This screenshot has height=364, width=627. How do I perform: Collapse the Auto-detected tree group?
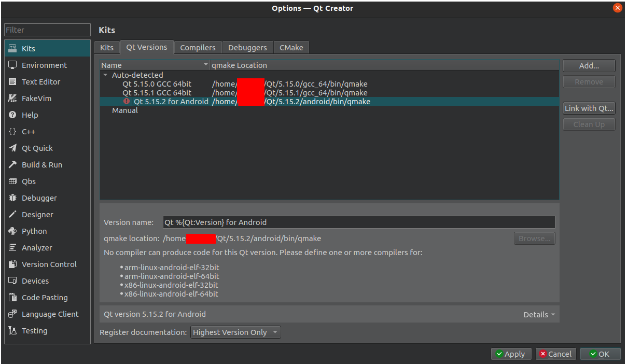click(106, 75)
